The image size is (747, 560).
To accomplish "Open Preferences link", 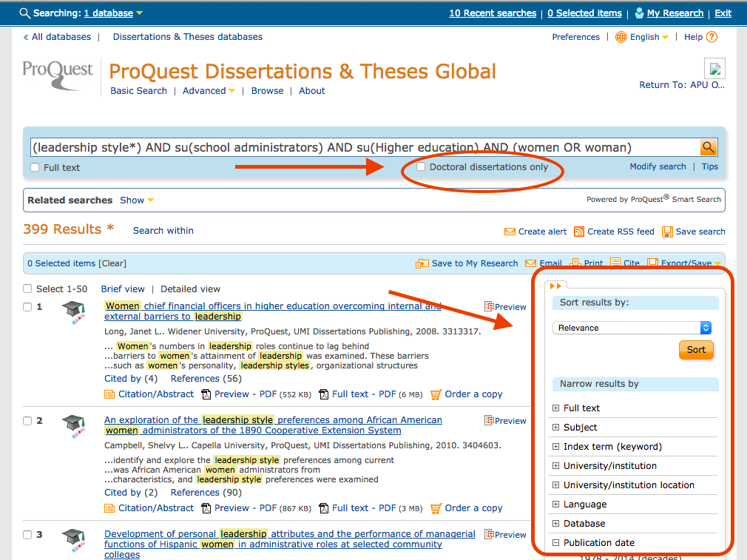I will pyautogui.click(x=576, y=37).
